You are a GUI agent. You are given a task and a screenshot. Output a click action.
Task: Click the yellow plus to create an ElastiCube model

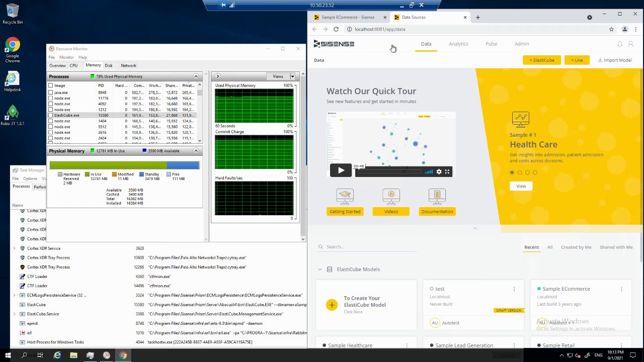pos(332,305)
